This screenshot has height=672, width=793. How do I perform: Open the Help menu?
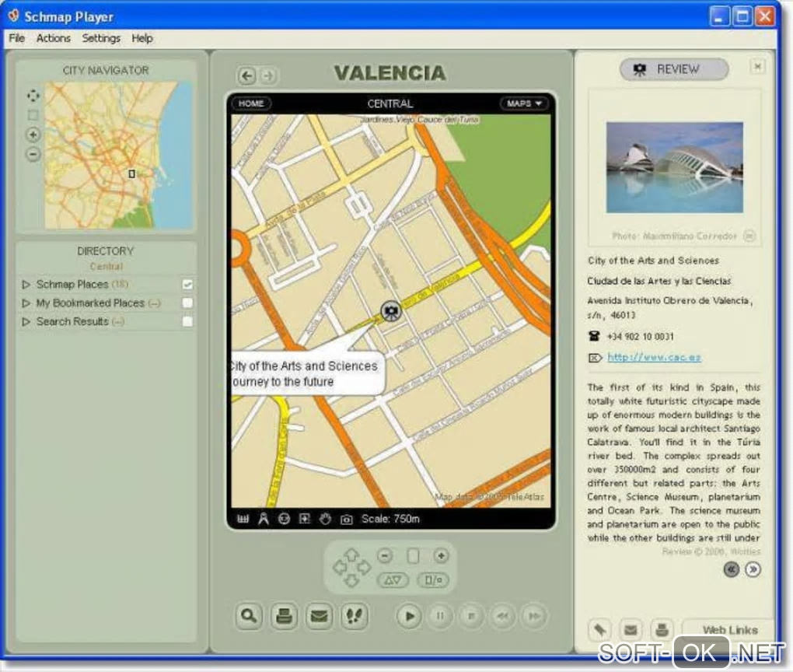[x=142, y=38]
